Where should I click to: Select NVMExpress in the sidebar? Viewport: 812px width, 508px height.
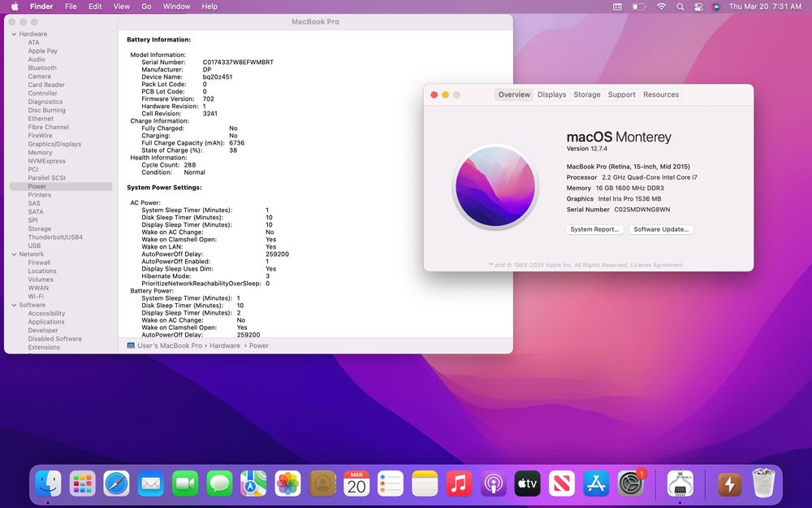pos(46,161)
